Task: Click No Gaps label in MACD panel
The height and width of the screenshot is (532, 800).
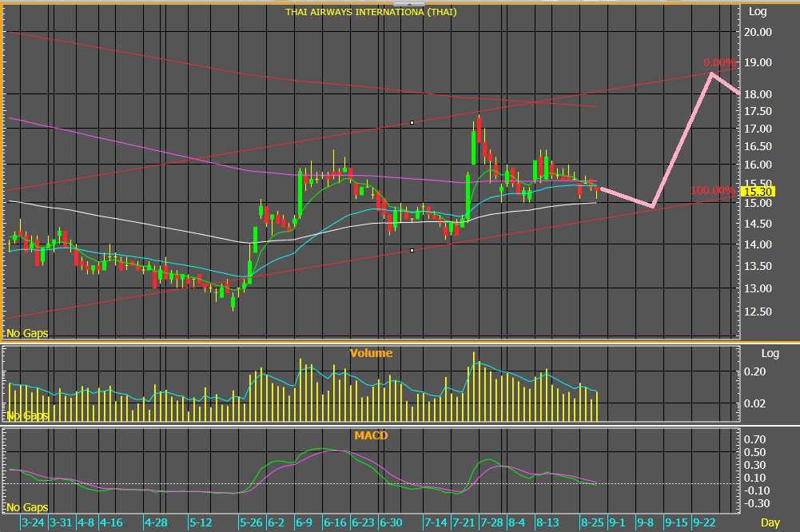Action: 27,507
